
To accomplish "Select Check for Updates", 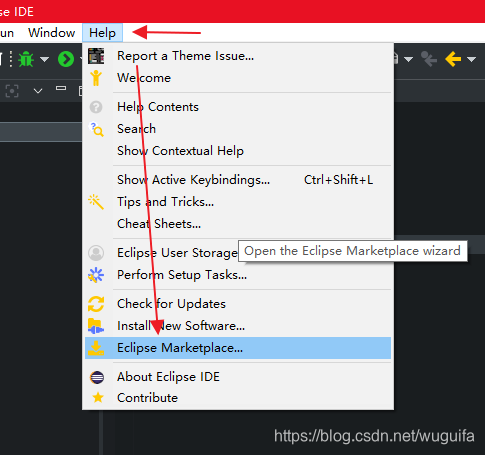I will pos(238,304).
